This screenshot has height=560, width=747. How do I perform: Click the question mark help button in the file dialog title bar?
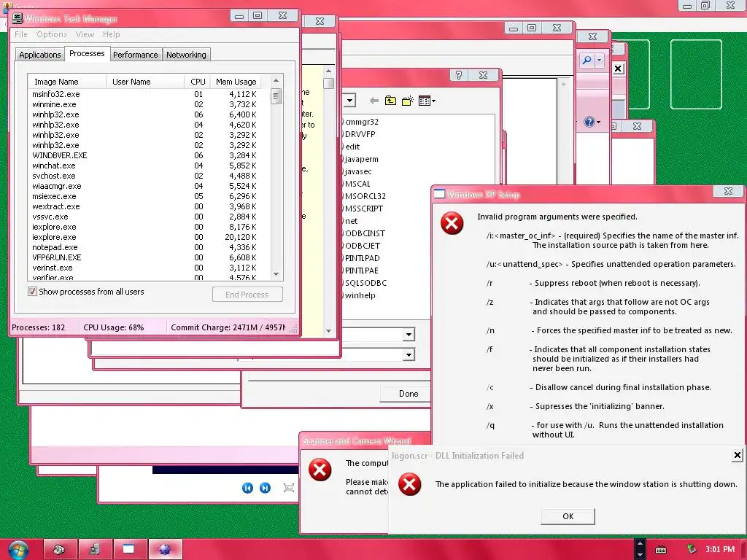coord(459,75)
